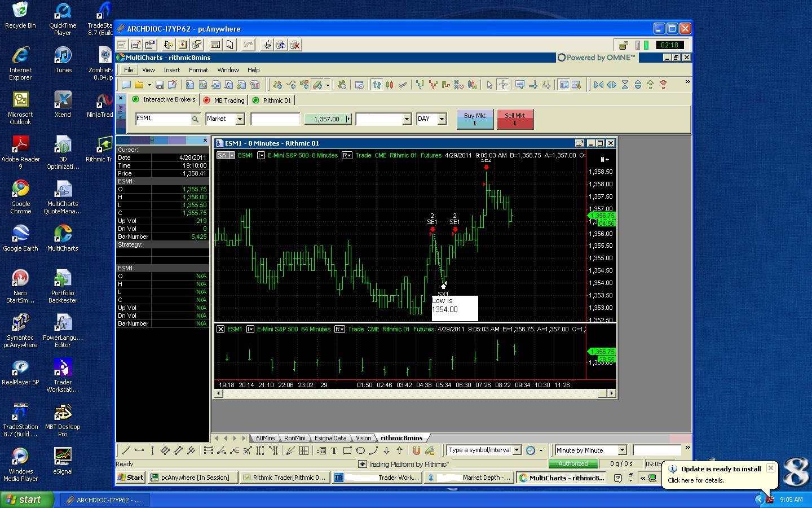This screenshot has height=508, width=812.
Task: Open the File menu
Action: pos(129,70)
